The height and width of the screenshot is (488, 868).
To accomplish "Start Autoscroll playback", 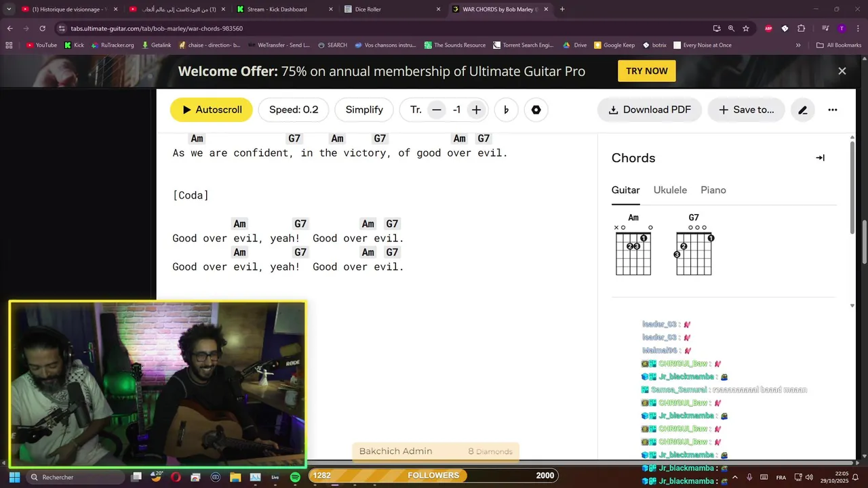I will pos(211,110).
